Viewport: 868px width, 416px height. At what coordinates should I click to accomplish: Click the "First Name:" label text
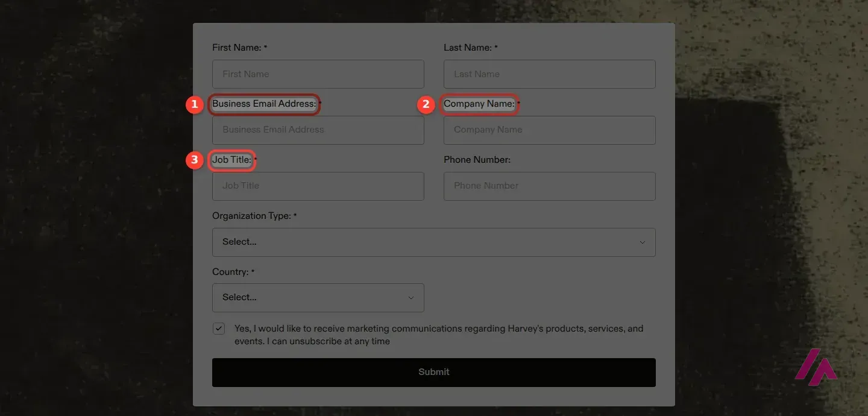[x=237, y=48]
